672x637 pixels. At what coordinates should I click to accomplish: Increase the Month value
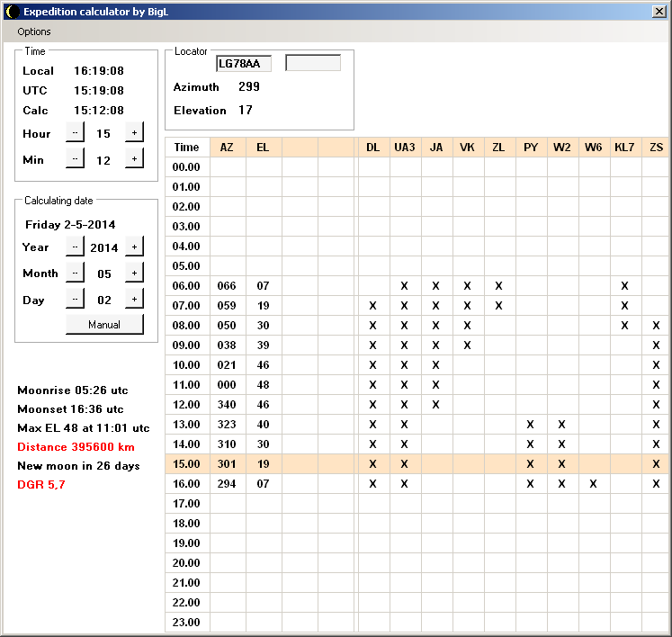[x=133, y=273]
